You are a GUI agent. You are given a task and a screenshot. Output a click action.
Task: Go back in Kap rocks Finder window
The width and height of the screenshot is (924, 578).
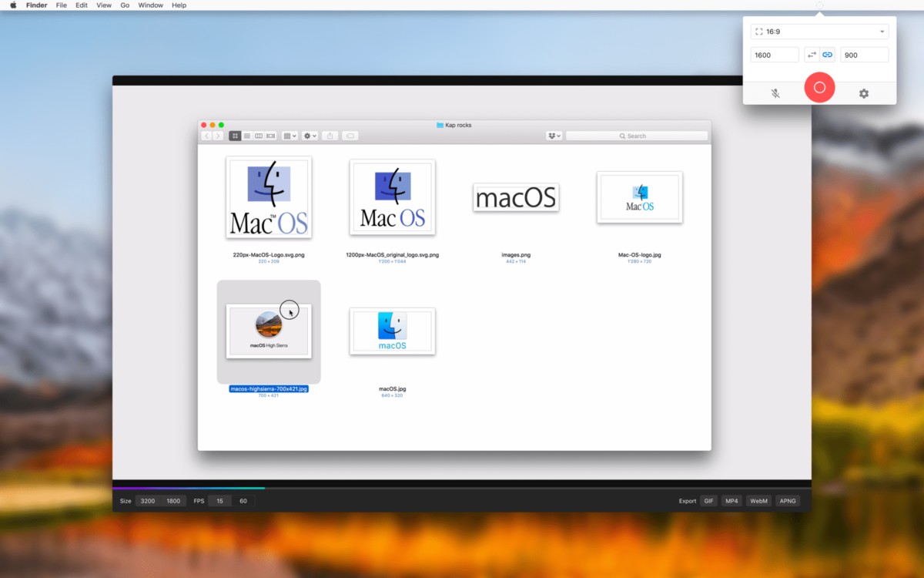[x=206, y=136]
